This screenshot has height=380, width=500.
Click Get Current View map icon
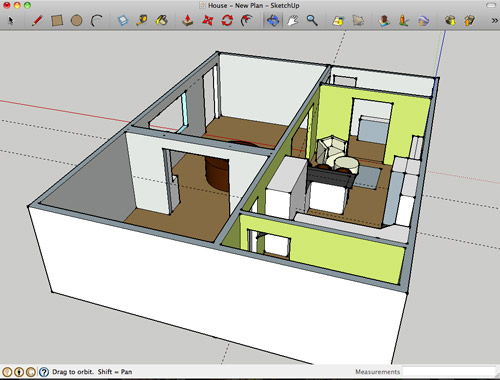(338, 21)
